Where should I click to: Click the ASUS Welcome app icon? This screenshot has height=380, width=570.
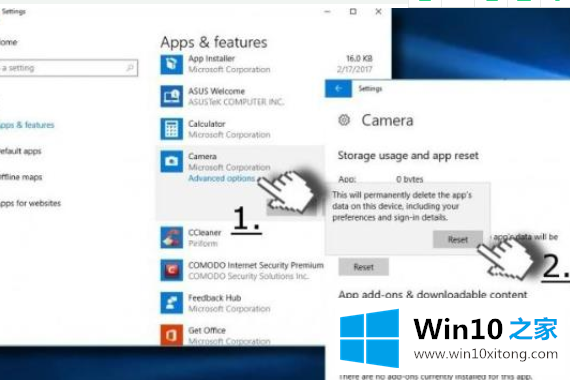[x=171, y=96]
